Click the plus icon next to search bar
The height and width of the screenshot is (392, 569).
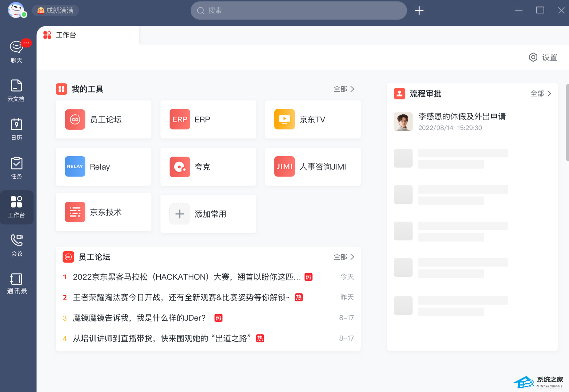(419, 11)
